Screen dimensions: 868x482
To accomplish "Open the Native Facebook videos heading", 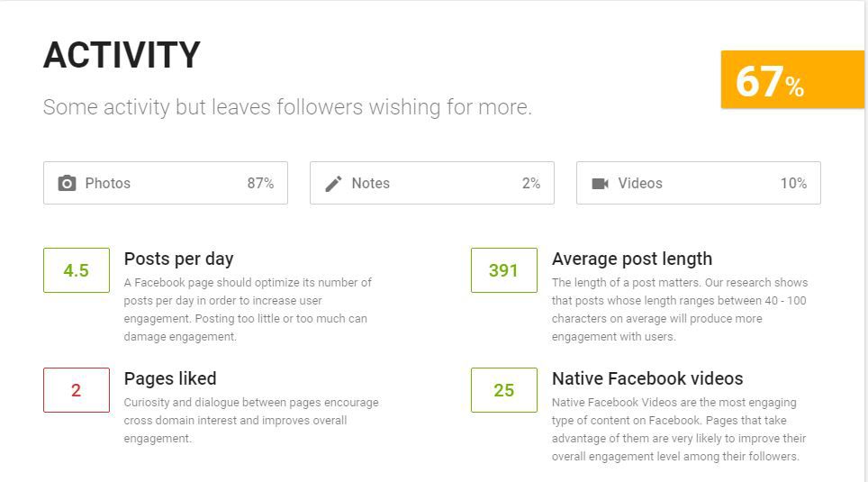I will coord(647,378).
